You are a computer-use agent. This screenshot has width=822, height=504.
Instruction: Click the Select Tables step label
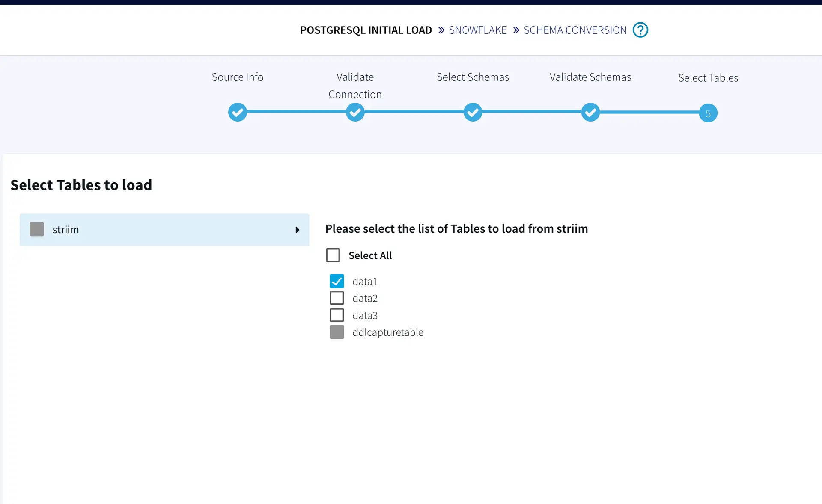coord(708,78)
